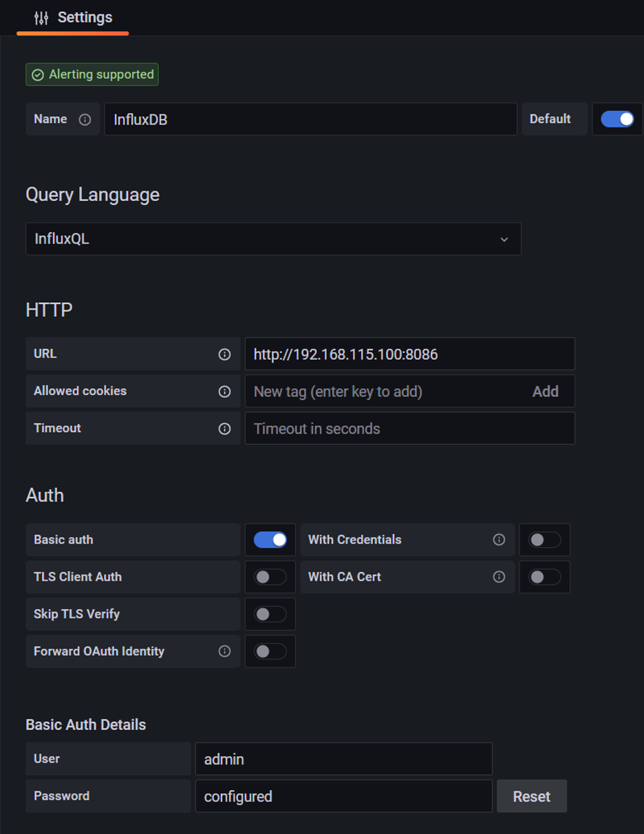The height and width of the screenshot is (834, 644).
Task: Click the Settings sliders icon
Action: pos(41,18)
